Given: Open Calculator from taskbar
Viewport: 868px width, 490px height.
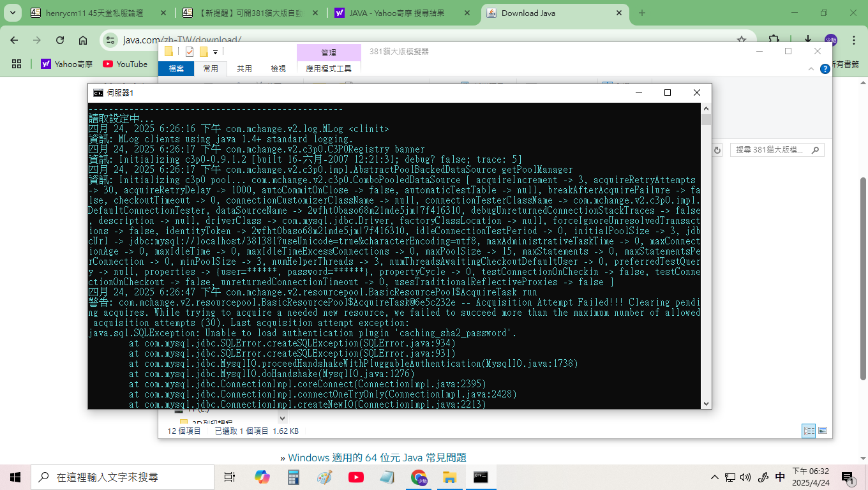Looking at the screenshot, I should tap(294, 477).
